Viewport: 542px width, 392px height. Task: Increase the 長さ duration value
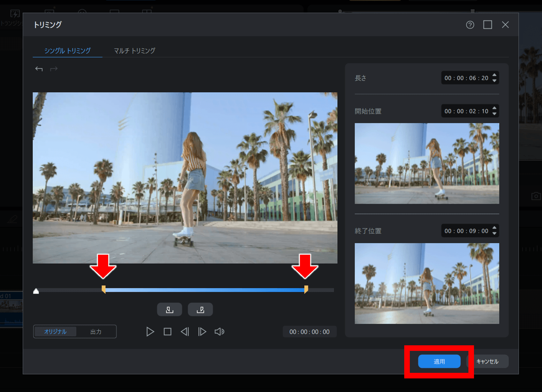(494, 75)
